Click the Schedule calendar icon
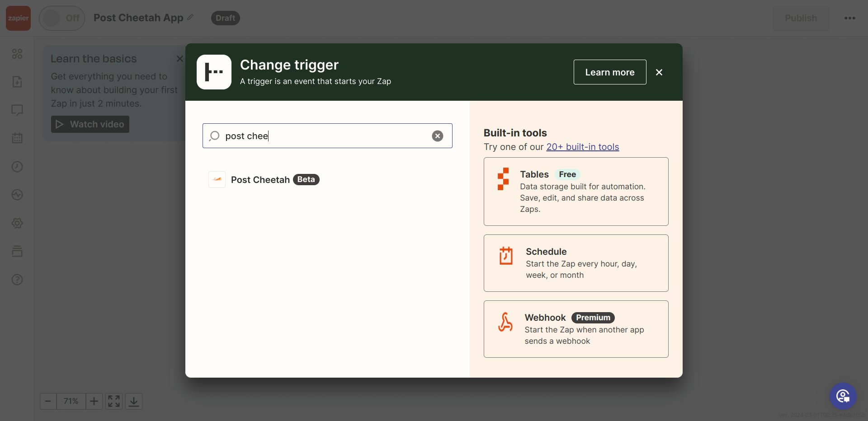This screenshot has width=868, height=421. pos(506,256)
